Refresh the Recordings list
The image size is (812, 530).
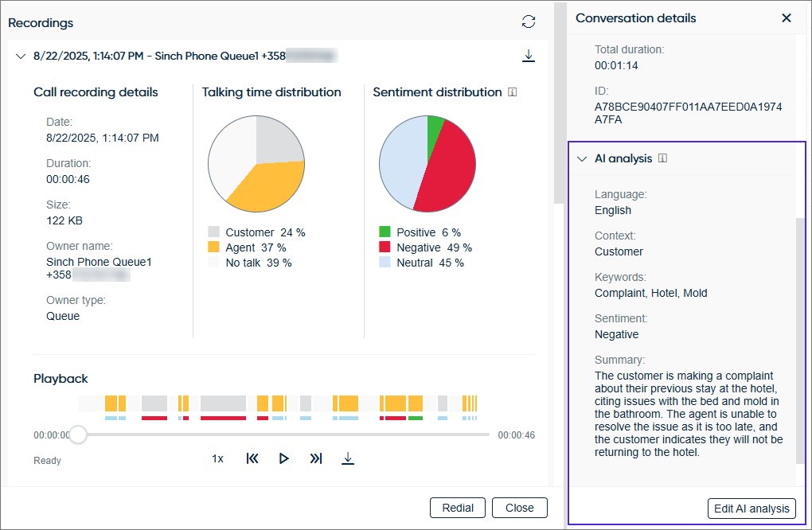point(529,22)
